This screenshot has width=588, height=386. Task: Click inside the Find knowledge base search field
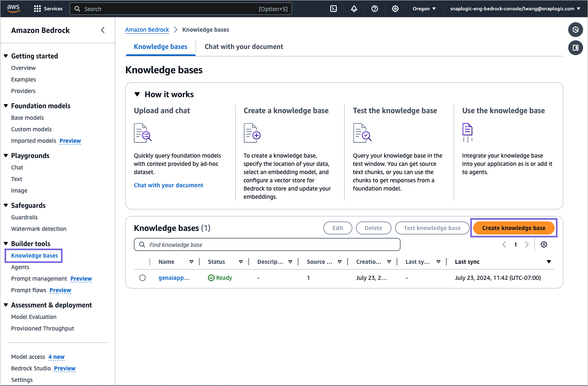click(267, 244)
